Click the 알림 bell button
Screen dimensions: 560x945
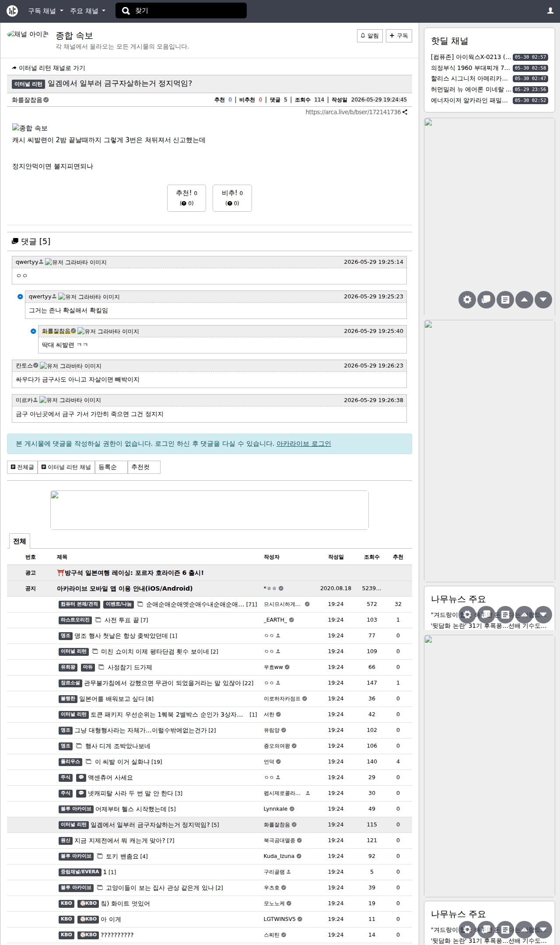click(x=370, y=36)
